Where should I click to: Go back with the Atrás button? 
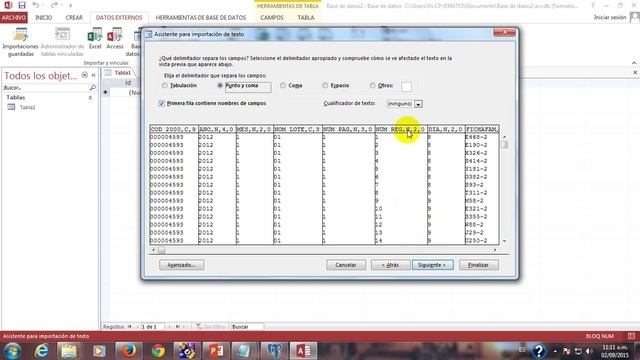(391, 265)
